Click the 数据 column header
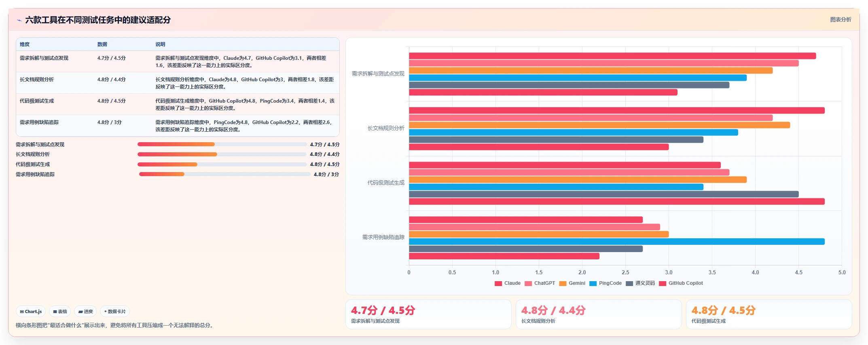The image size is (868, 345). [102, 44]
